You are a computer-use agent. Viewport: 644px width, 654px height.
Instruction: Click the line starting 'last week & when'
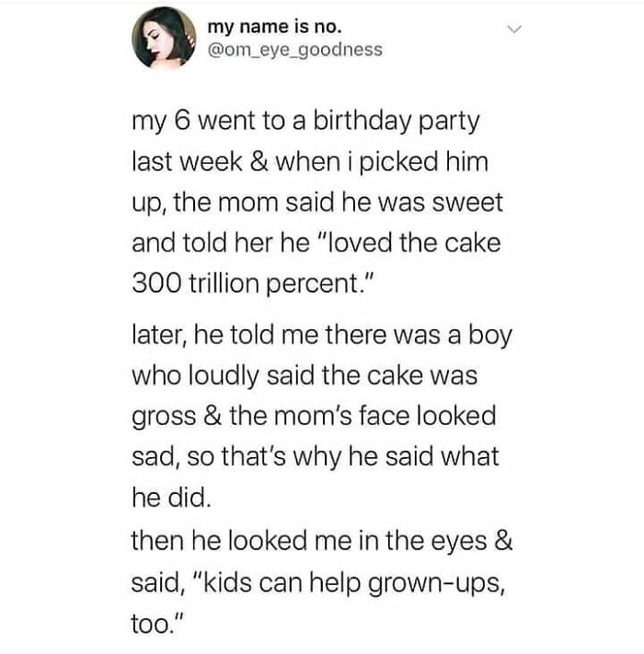click(x=310, y=162)
